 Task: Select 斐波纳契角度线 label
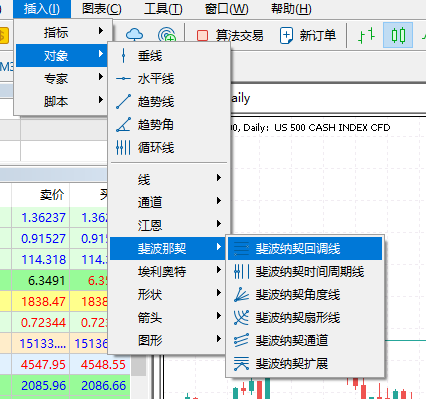coord(298,295)
